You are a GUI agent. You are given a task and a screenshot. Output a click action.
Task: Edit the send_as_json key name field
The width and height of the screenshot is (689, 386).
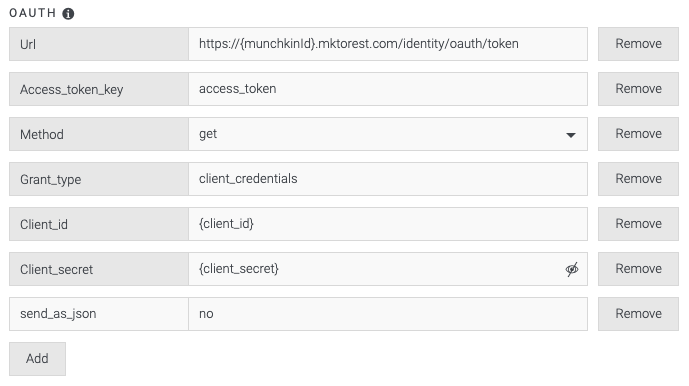click(99, 314)
